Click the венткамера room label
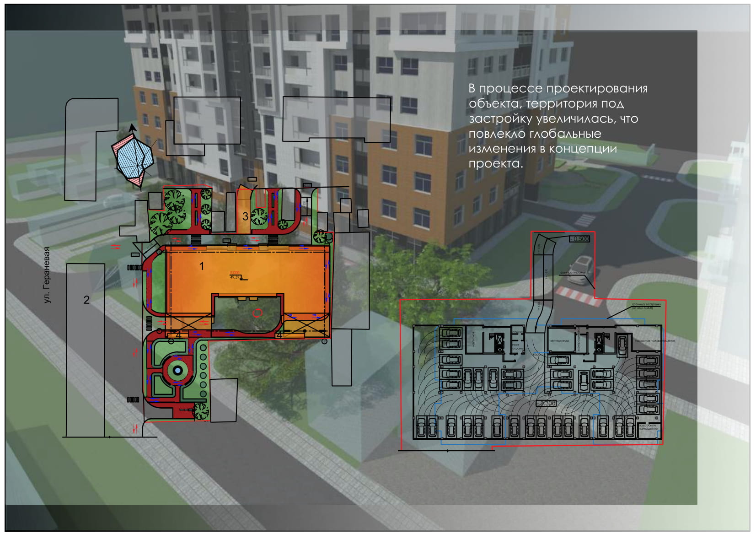The image size is (756, 534). (x=559, y=341)
